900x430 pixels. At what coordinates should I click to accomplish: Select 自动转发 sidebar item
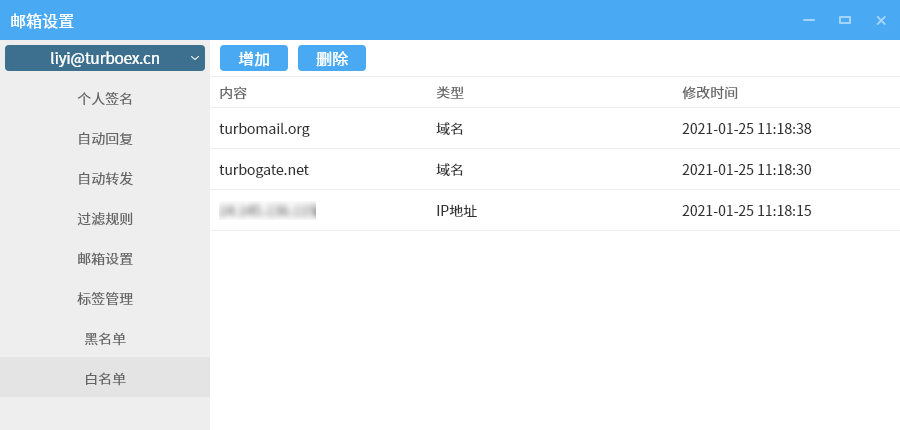pyautogui.click(x=105, y=179)
